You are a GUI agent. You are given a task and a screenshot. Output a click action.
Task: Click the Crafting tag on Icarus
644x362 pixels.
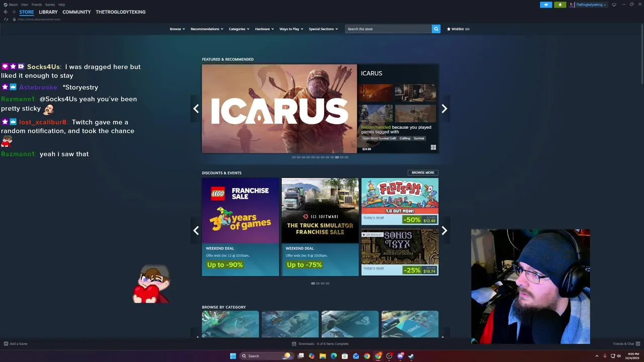click(x=405, y=138)
